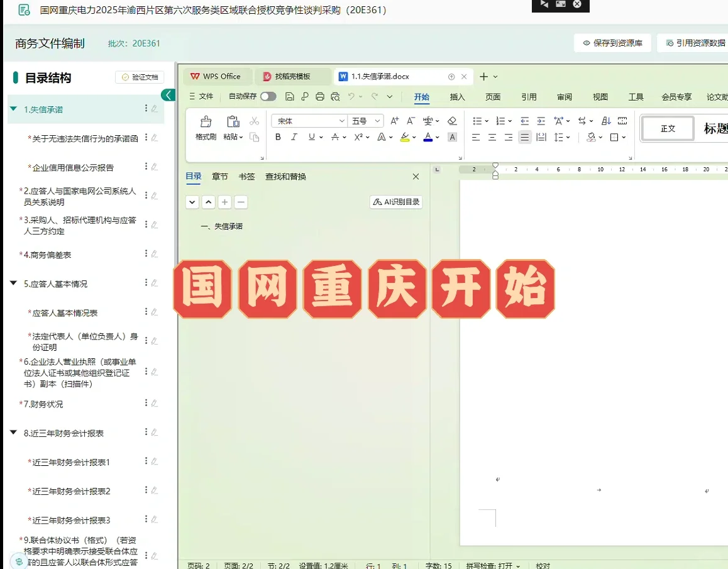Click the save icon in quick access toolbar

[289, 96]
